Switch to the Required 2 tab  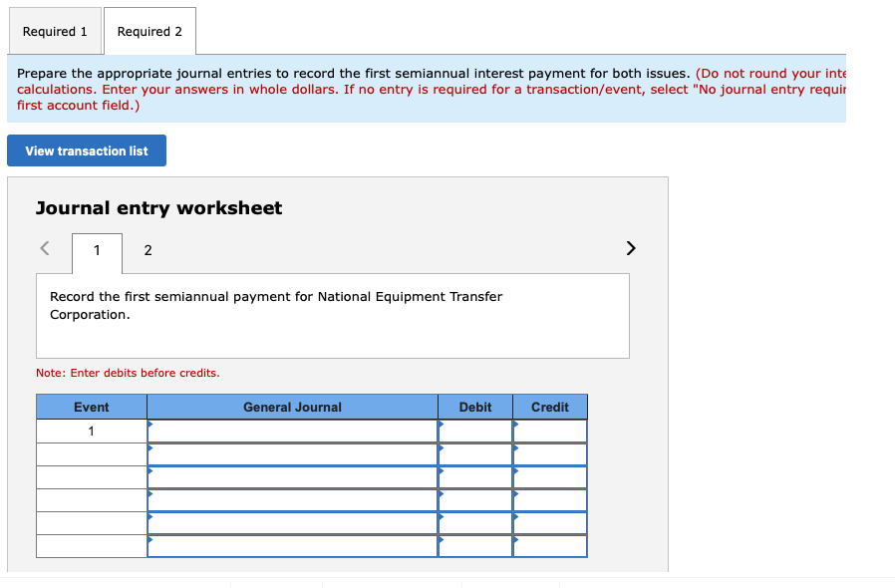pyautogui.click(x=149, y=30)
